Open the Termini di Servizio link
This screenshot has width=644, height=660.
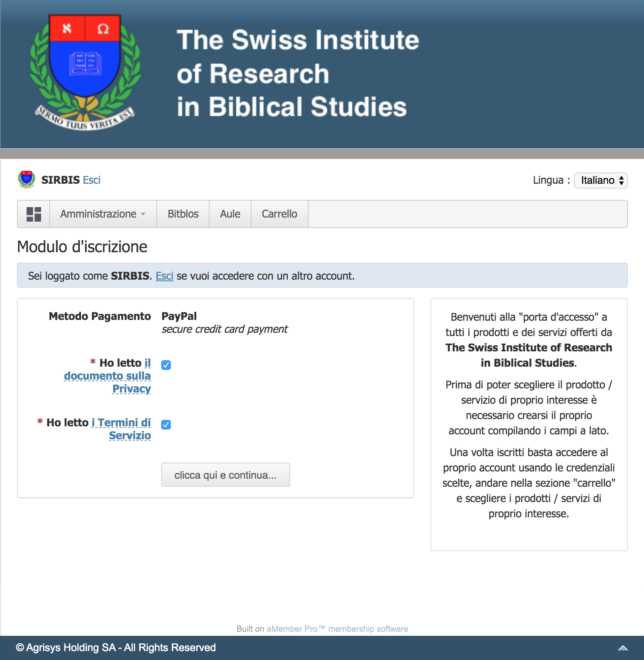(121, 429)
